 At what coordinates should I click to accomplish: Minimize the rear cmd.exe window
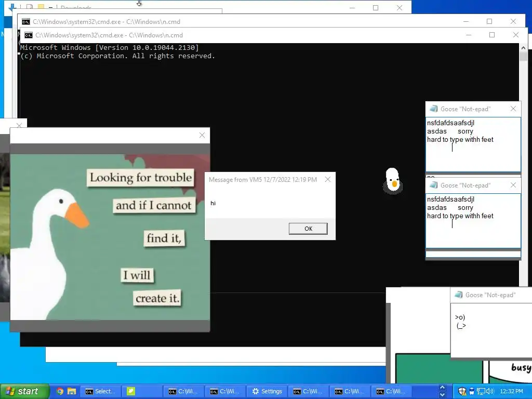466,21
